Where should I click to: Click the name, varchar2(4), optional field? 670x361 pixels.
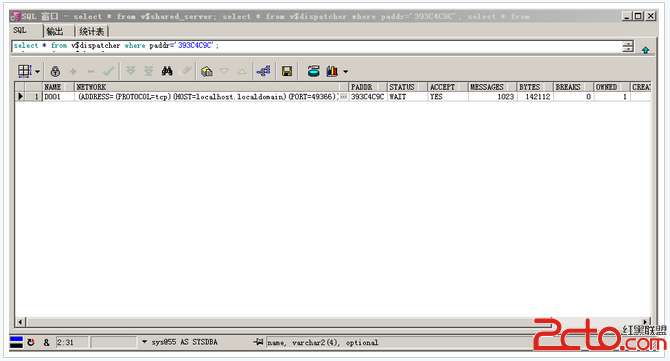point(323,343)
